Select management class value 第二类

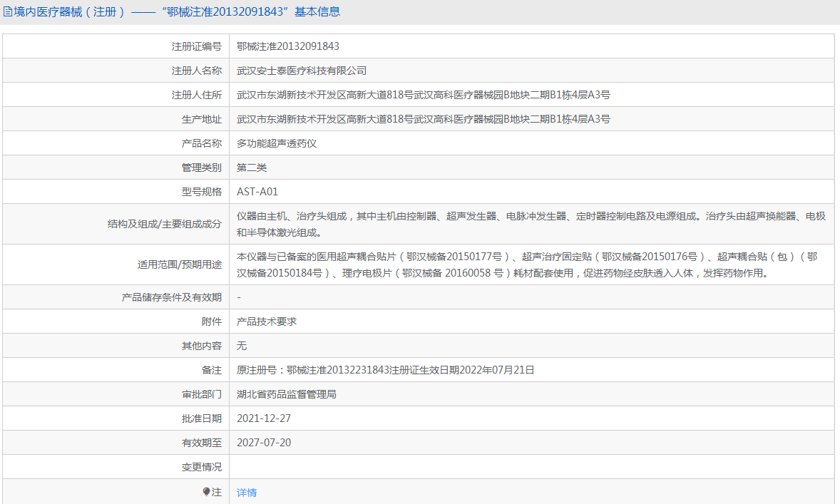tap(252, 168)
